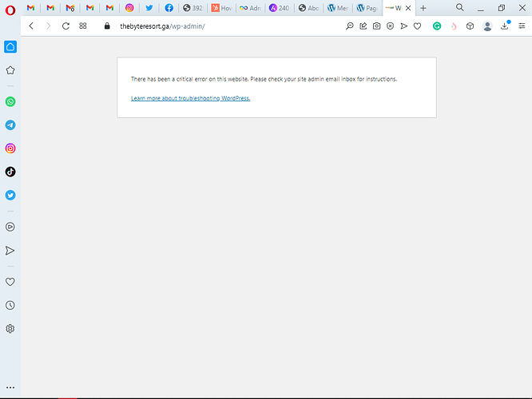Open sidebar History clock icon
Screen dimensions: 532x399
(10, 305)
